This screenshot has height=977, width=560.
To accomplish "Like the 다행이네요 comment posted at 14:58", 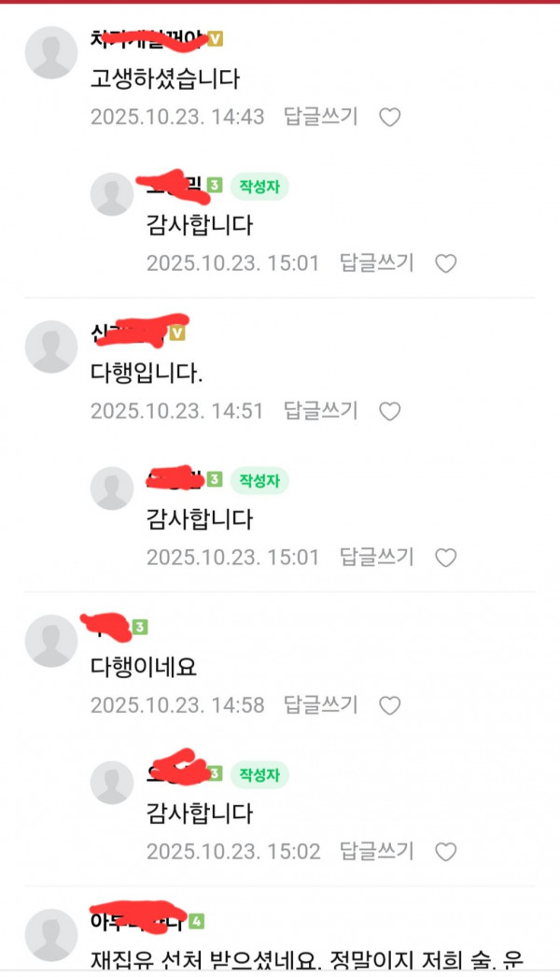I will 390,705.
